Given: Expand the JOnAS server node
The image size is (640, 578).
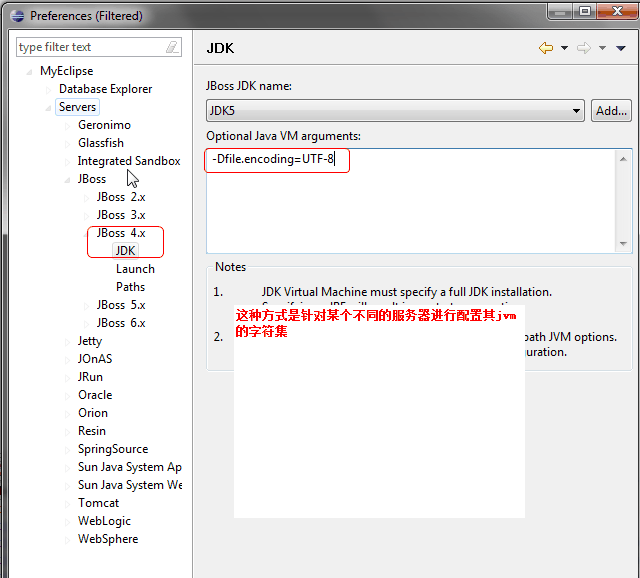Looking at the screenshot, I should 67,360.
